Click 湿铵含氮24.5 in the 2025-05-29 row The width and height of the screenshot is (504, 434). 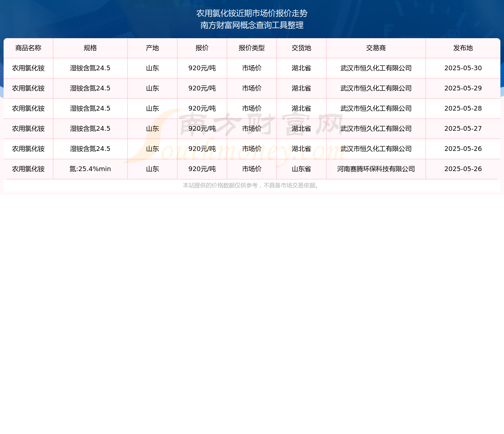(x=90, y=88)
